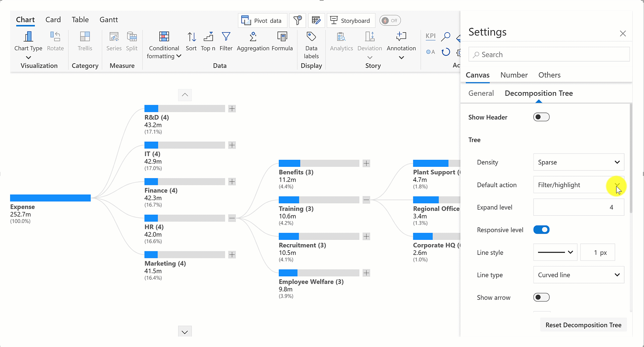Click the Pivot data button
The width and height of the screenshot is (644, 347).
(262, 21)
